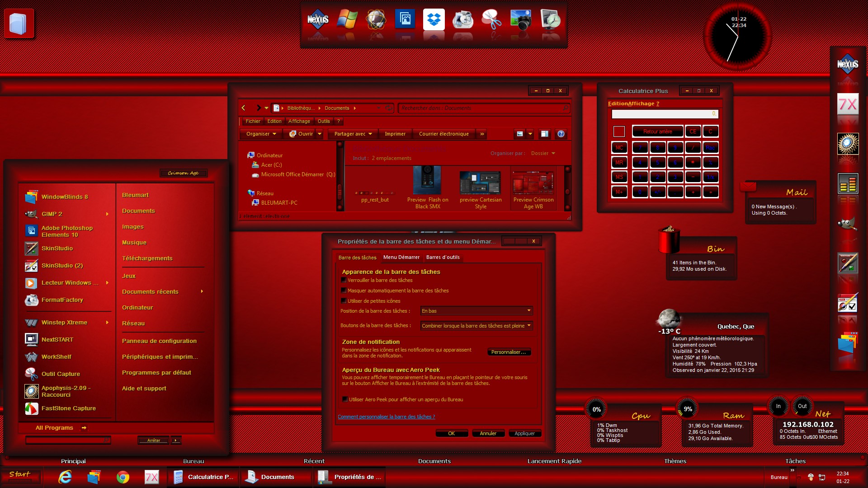Check Masquer automatiquement la barre des tâches

pos(344,291)
